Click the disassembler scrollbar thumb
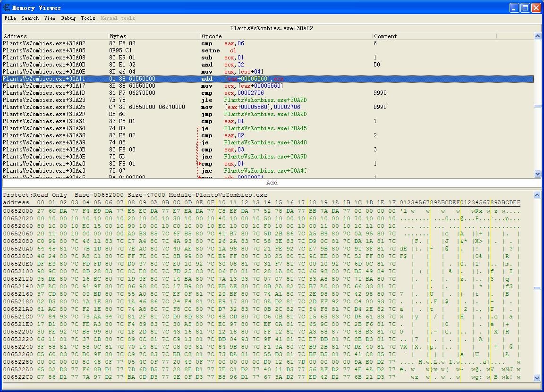 (537, 107)
